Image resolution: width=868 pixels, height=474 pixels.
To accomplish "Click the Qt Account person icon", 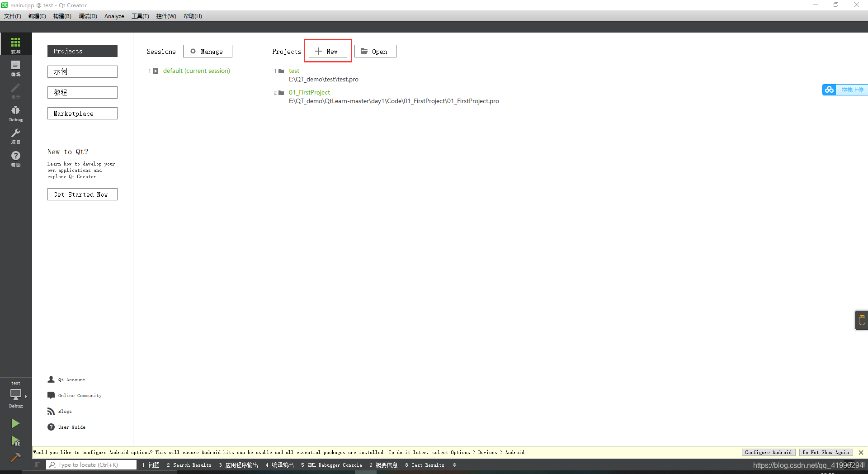I will 51,379.
